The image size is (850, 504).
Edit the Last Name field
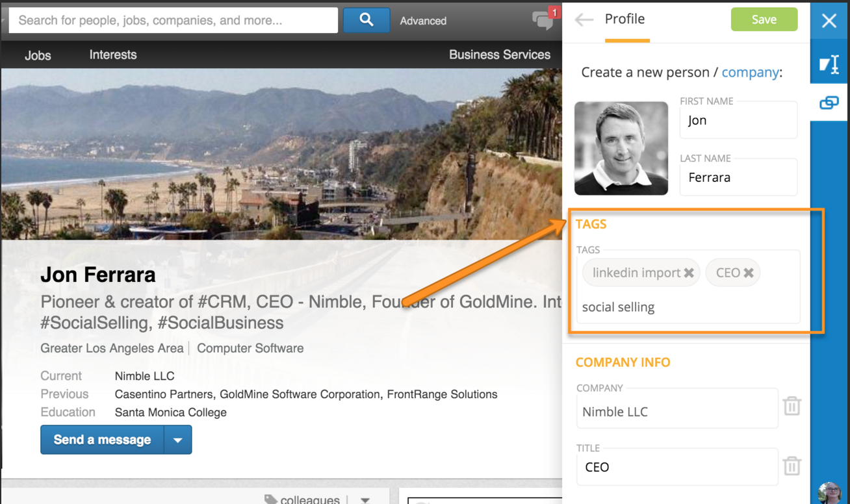[x=738, y=177]
